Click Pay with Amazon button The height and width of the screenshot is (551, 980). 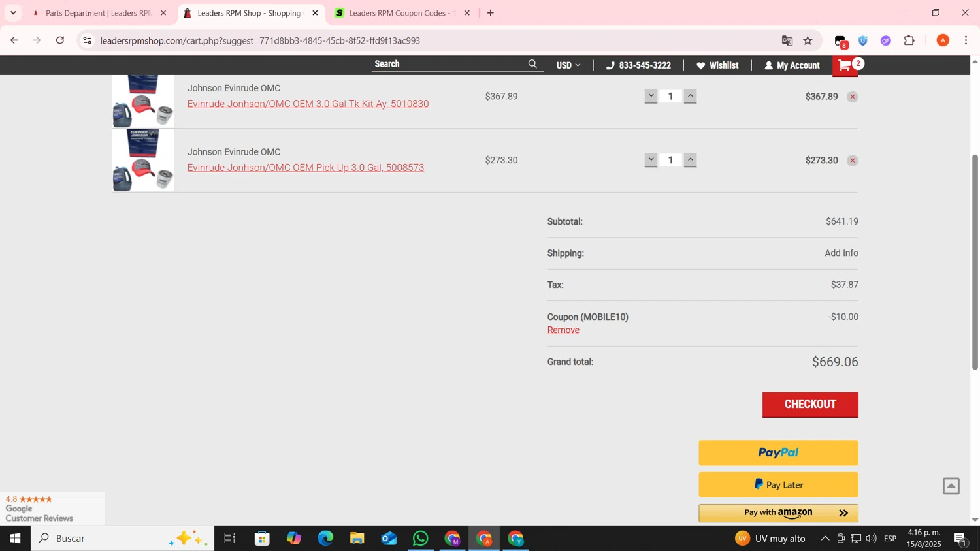778,513
